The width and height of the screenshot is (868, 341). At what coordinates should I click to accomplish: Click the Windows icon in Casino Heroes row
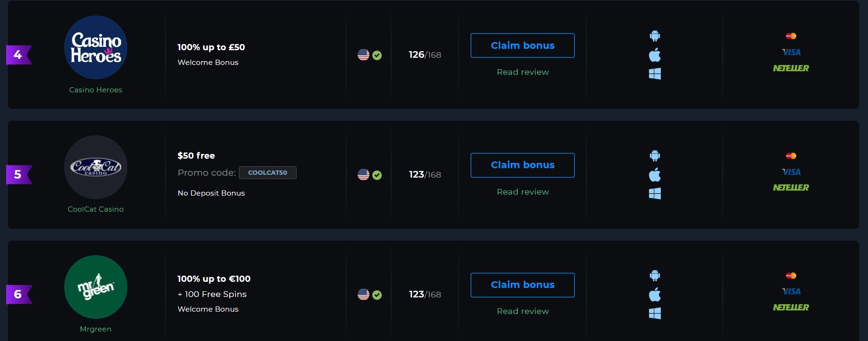tap(655, 73)
